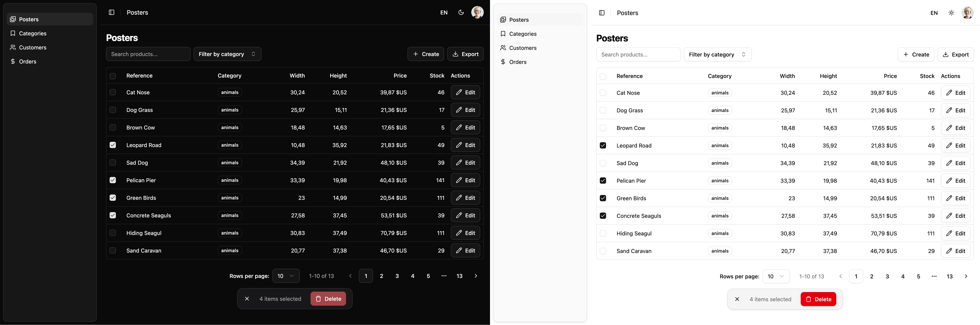Open Customers in dark sidebar
Image resolution: width=980 pixels, height=325 pixels.
32,48
